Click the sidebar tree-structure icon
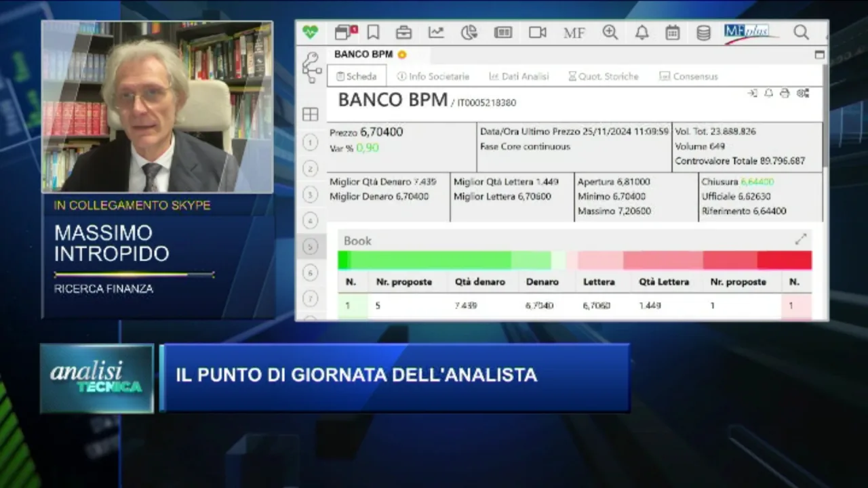Viewport: 868px width, 488px height. [x=311, y=67]
